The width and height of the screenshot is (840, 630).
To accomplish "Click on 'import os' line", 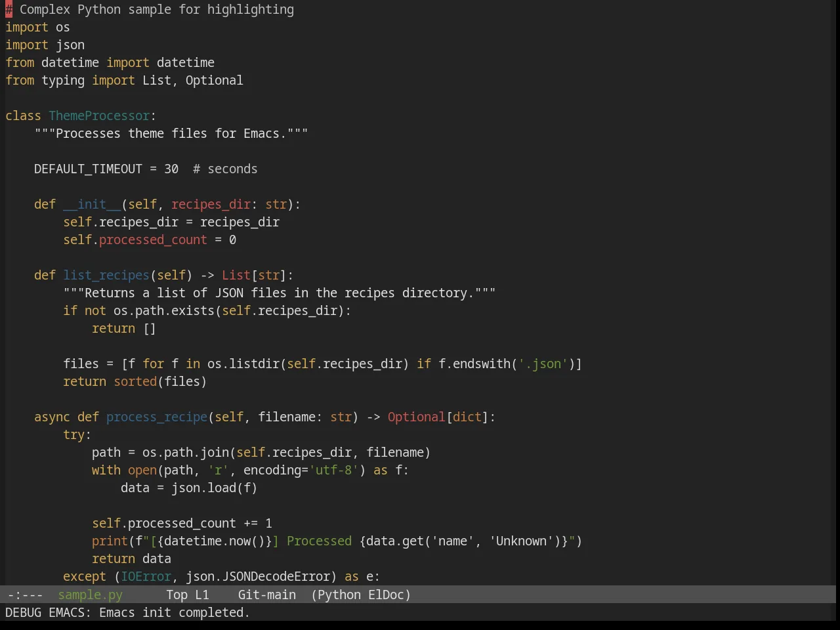I will (37, 27).
